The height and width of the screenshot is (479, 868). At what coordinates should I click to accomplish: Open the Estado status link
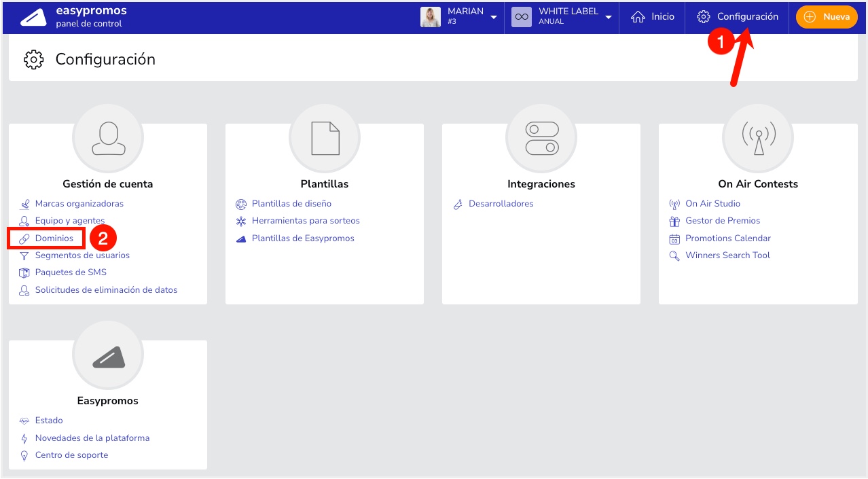[49, 420]
